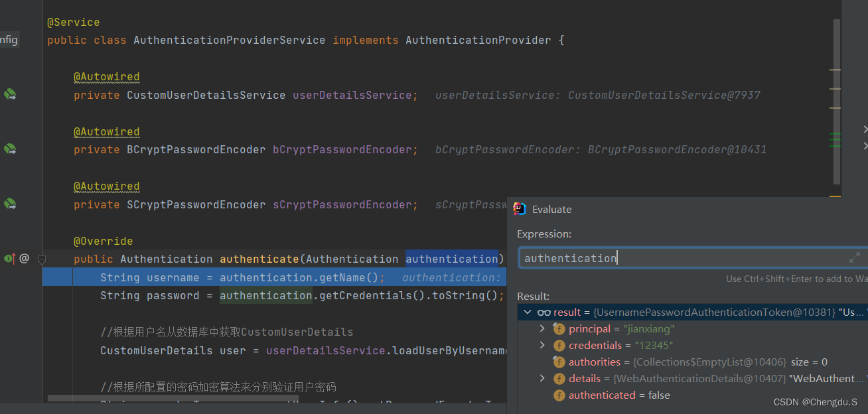Click getName() on the highlighted line

[349, 277]
